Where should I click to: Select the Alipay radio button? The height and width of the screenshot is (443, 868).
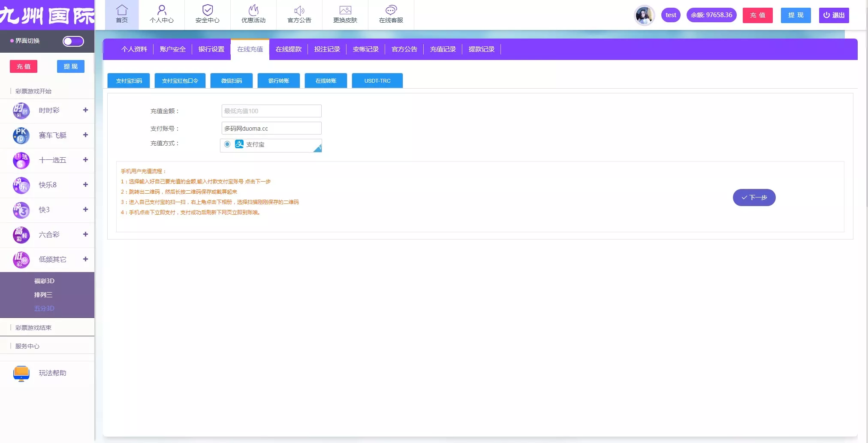[x=227, y=144]
